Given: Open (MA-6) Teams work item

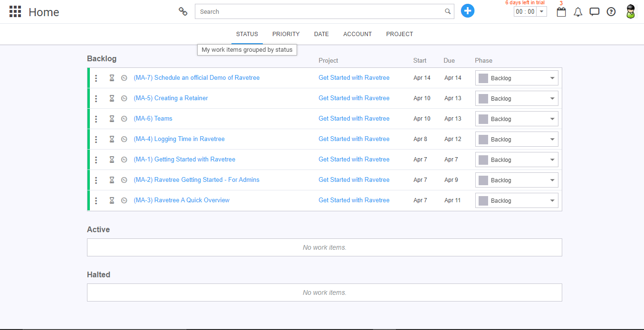Looking at the screenshot, I should click(x=153, y=118).
